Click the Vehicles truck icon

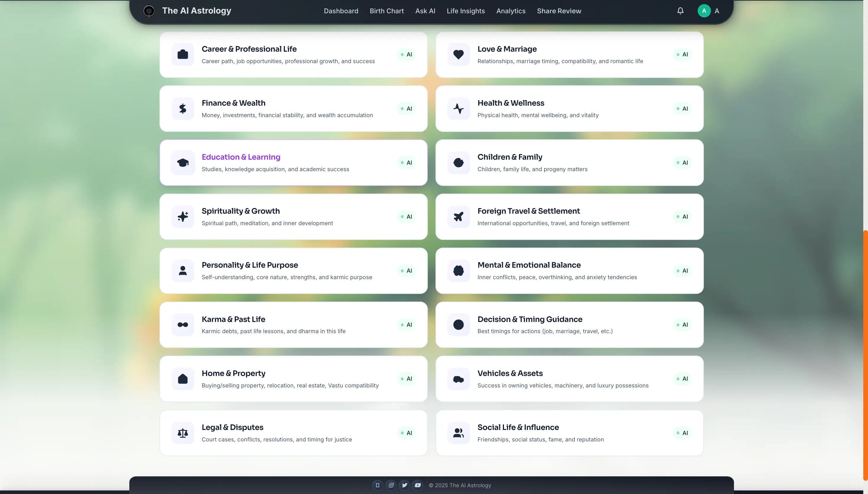(x=459, y=379)
